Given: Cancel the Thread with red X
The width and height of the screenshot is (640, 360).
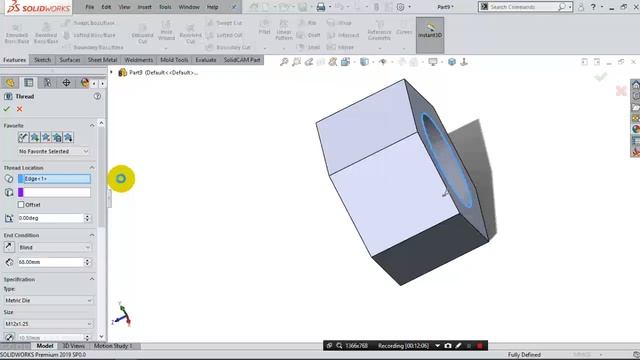Looking at the screenshot, I should [x=19, y=109].
